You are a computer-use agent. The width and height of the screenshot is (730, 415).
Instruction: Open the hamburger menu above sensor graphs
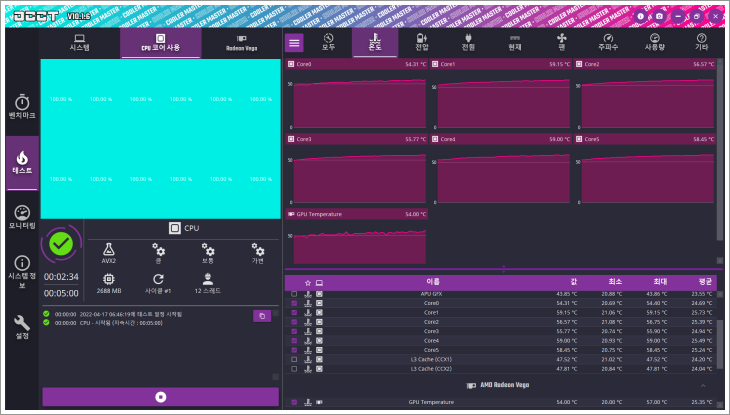coord(294,43)
